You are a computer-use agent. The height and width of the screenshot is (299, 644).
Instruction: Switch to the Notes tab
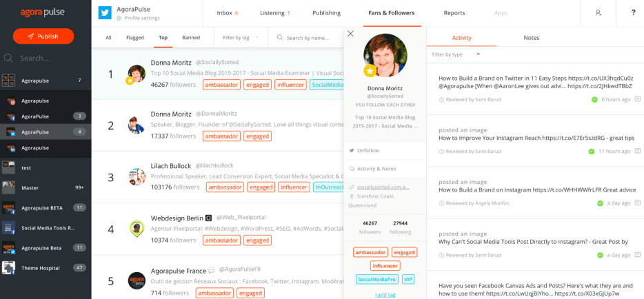(531, 38)
